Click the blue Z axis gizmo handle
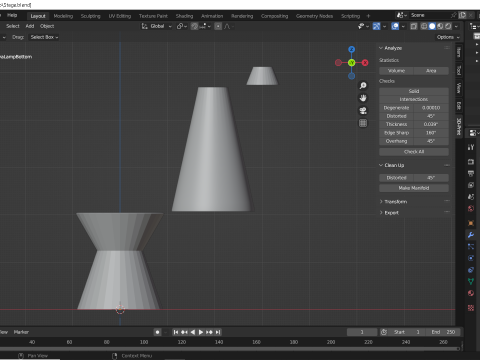 tap(352, 49)
